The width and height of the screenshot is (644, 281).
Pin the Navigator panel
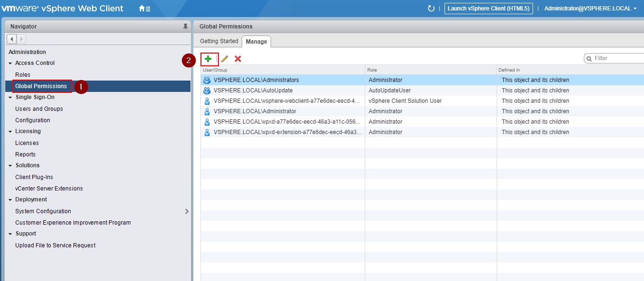click(185, 27)
